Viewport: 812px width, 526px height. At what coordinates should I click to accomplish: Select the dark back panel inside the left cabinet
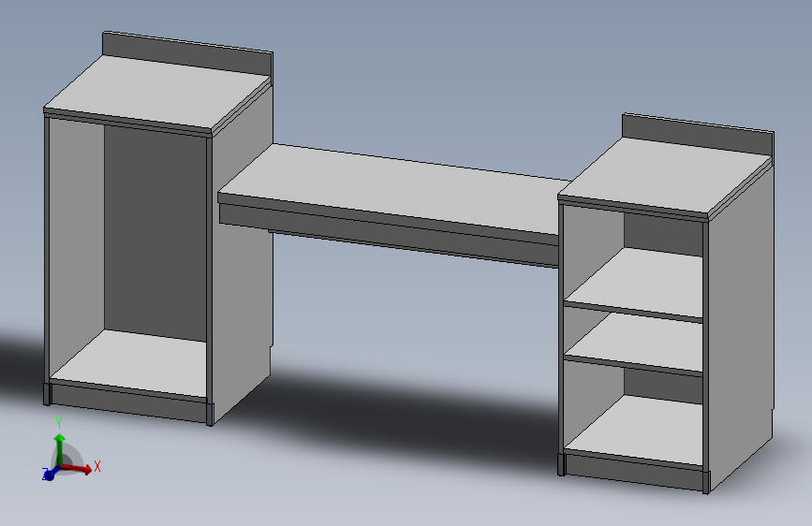[155, 233]
